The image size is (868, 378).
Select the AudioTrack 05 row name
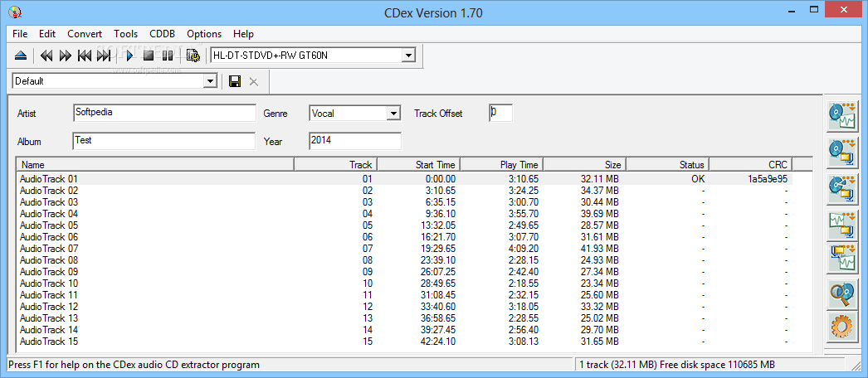pos(49,225)
